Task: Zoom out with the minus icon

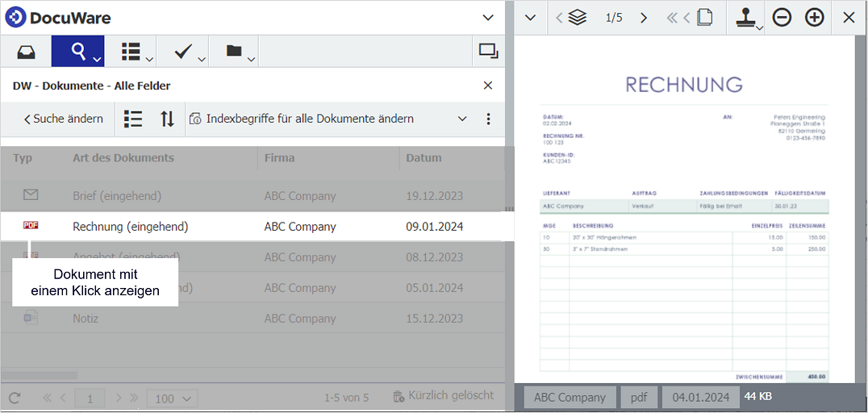Action: click(782, 17)
